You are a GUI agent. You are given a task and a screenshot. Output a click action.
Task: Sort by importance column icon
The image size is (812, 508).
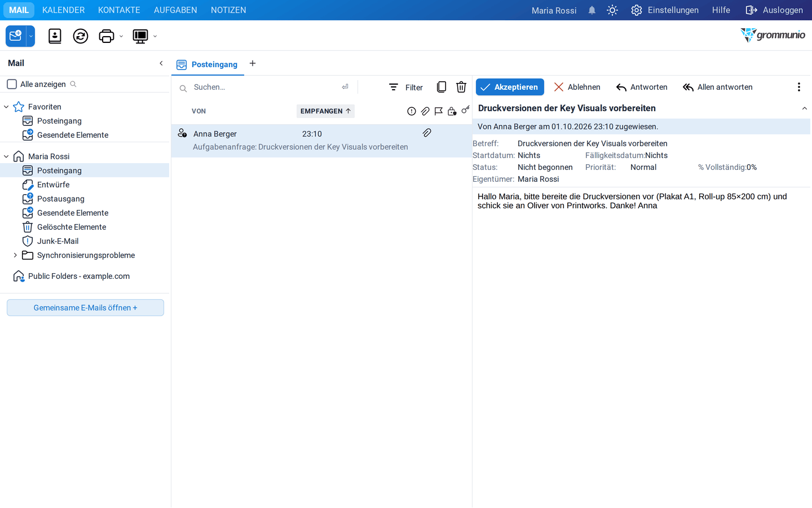tap(412, 111)
